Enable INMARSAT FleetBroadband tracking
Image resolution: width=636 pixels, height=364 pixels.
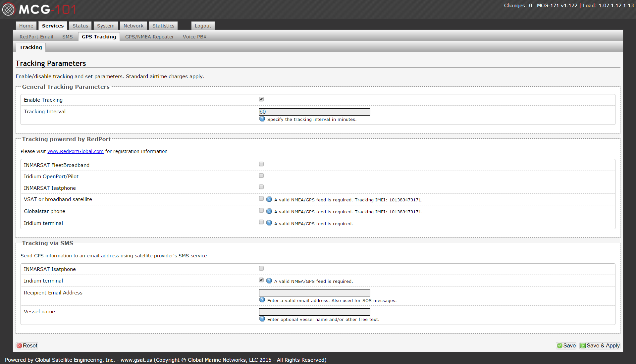pyautogui.click(x=261, y=164)
